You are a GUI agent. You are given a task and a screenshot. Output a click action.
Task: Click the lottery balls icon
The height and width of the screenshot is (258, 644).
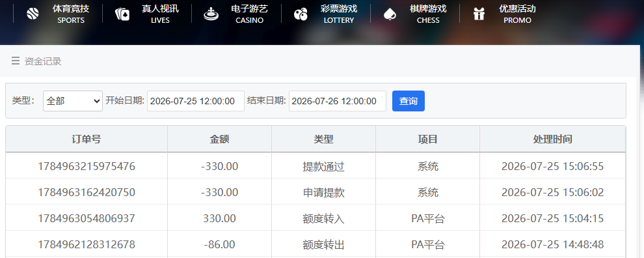coord(301,14)
